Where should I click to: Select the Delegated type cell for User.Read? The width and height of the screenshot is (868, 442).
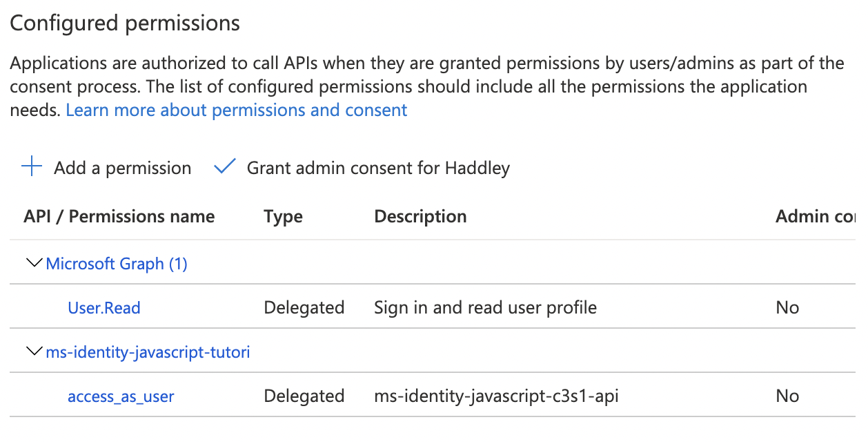pyautogui.click(x=304, y=308)
